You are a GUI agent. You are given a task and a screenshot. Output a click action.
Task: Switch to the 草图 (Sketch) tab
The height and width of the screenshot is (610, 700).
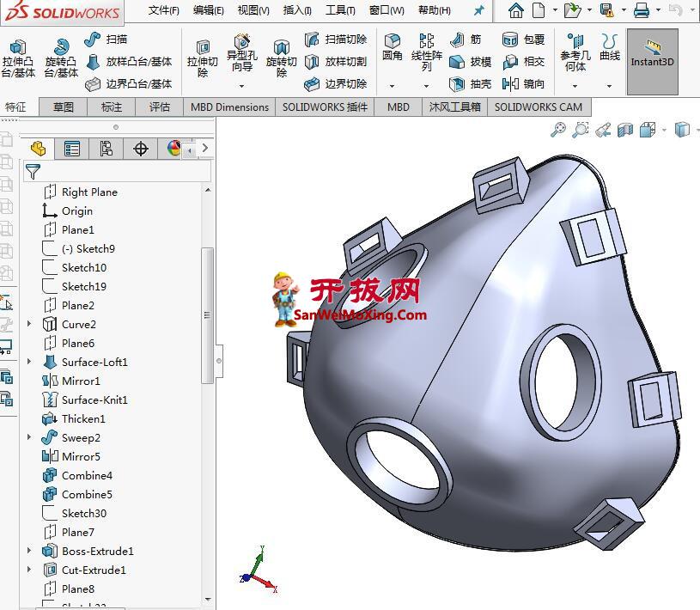64,107
